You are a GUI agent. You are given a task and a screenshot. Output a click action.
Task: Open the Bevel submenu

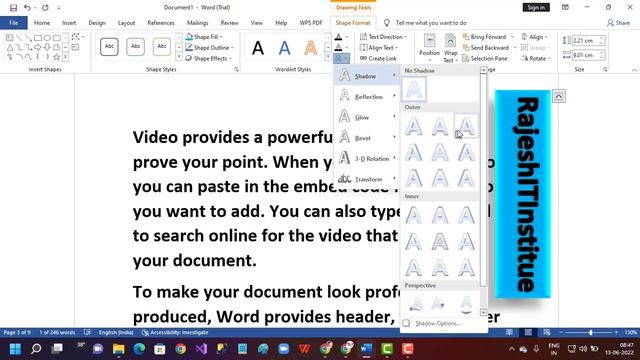pyautogui.click(x=366, y=138)
